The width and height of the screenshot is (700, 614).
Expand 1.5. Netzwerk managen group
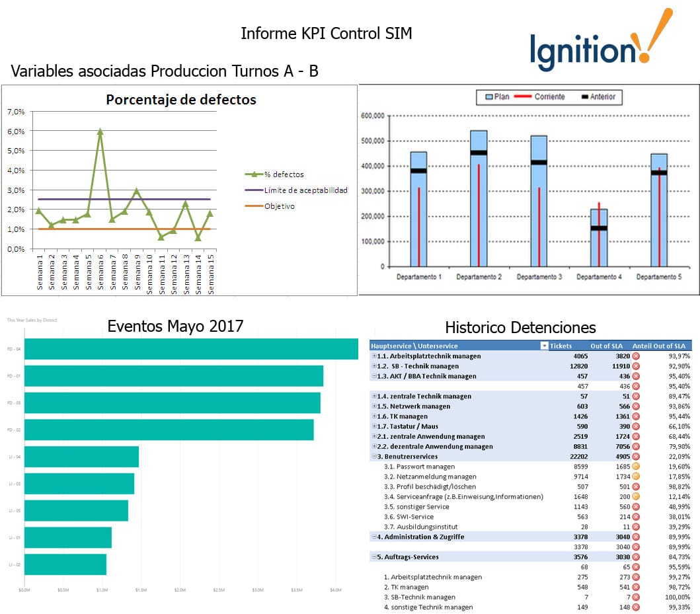(x=374, y=406)
